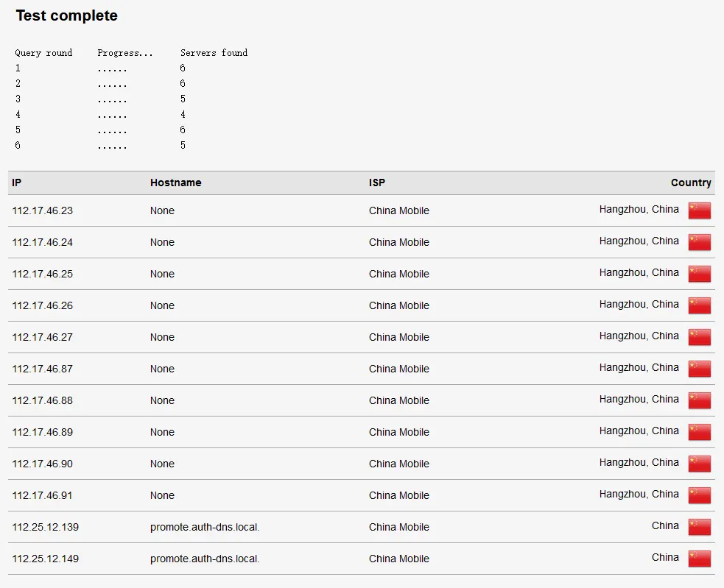Click the first promote.auth-dns.local. hostname

pos(205,527)
